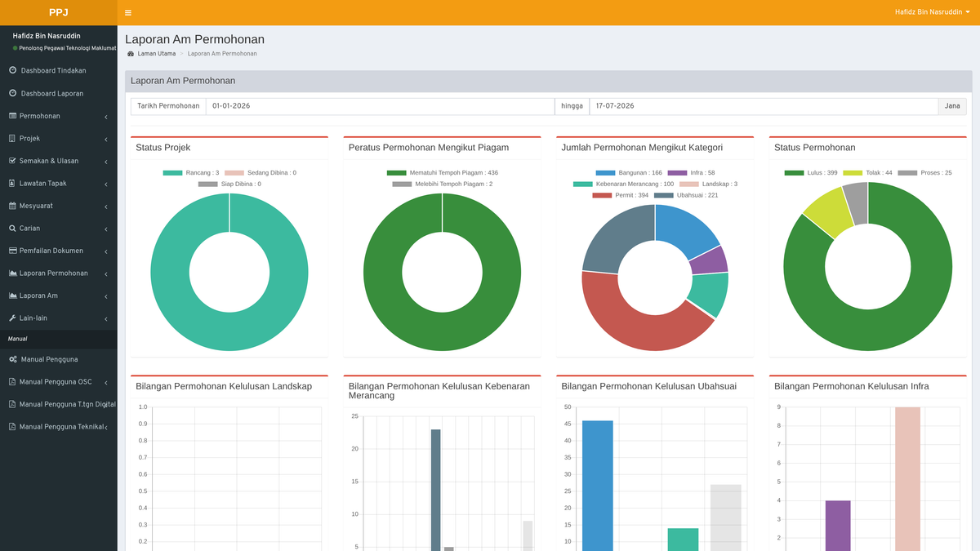Toggle Landskap legend item

pos(709,184)
